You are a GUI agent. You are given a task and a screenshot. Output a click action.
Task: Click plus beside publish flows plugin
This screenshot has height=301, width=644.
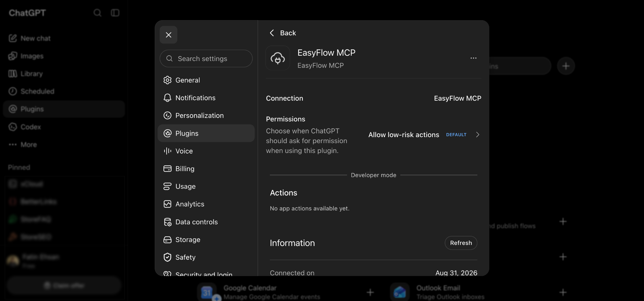[x=563, y=221]
